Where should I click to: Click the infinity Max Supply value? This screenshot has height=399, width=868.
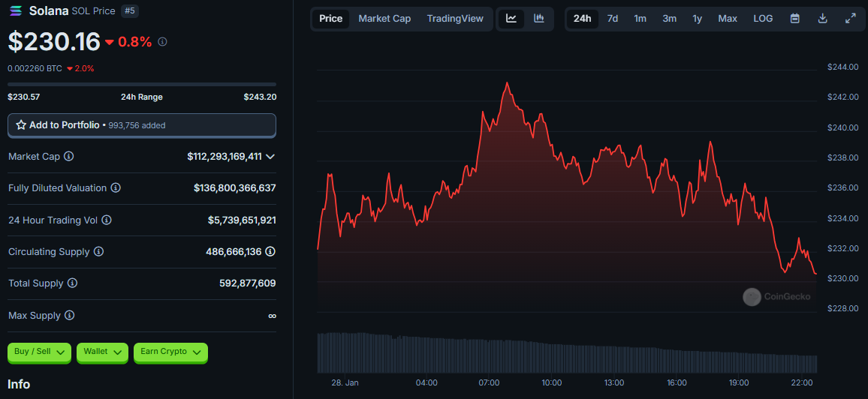point(272,316)
